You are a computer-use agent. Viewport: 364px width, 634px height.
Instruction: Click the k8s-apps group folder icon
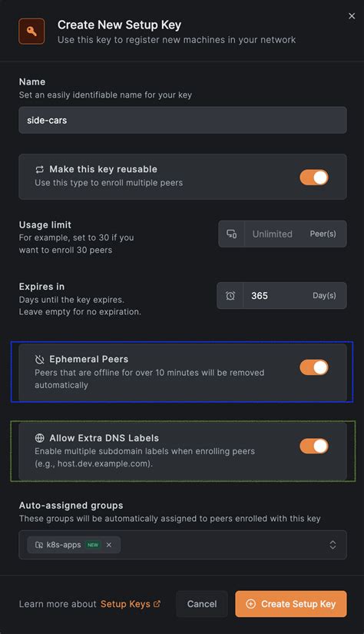click(39, 545)
